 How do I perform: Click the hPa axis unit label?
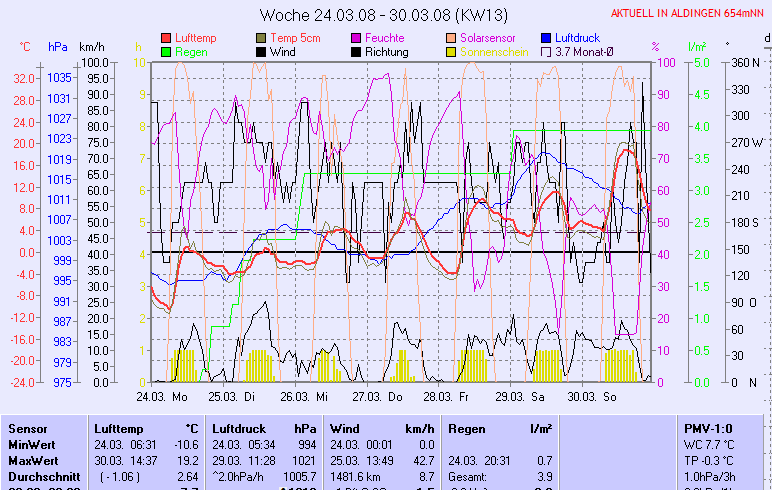point(57,47)
